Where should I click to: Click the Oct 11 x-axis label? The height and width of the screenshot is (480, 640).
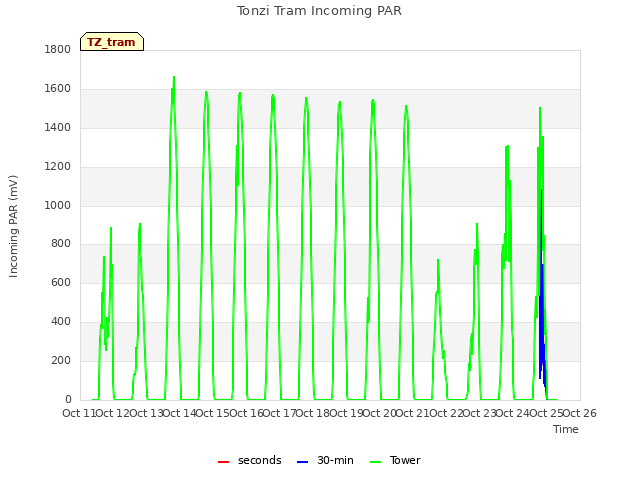click(79, 413)
